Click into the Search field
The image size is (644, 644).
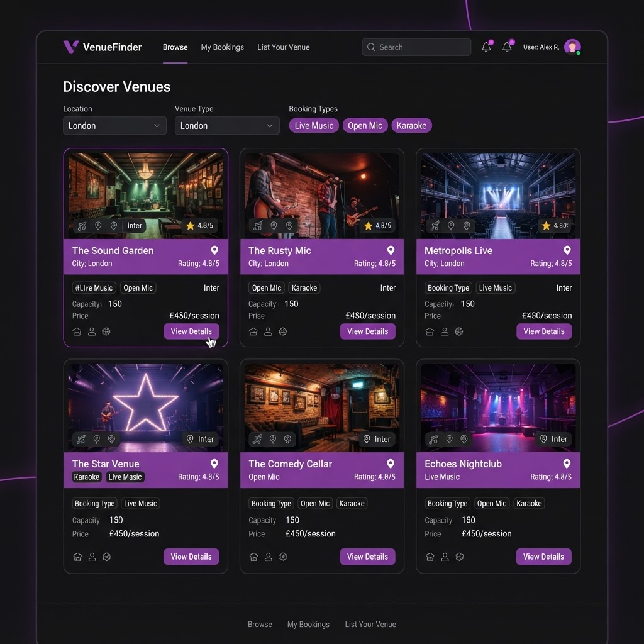pyautogui.click(x=416, y=47)
